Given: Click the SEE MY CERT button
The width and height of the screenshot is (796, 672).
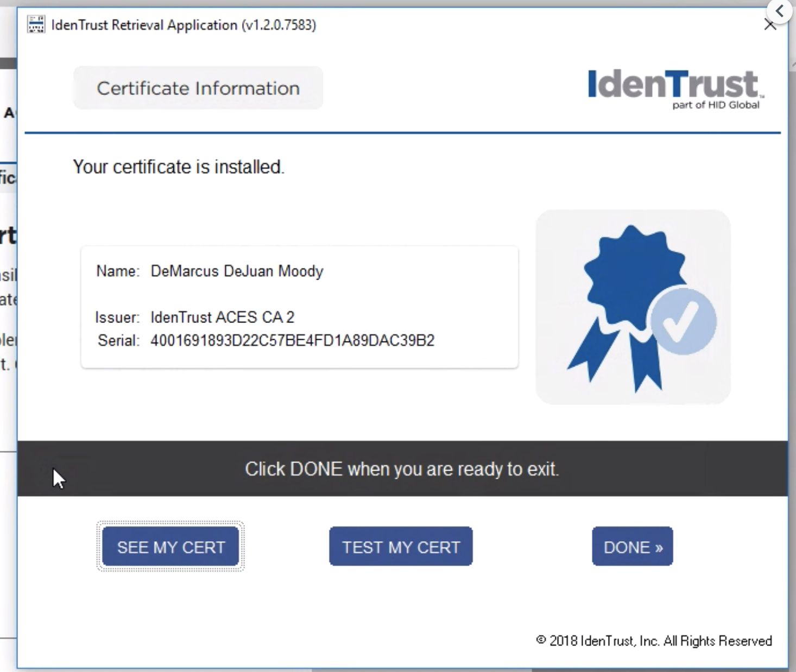Looking at the screenshot, I should pos(170,547).
